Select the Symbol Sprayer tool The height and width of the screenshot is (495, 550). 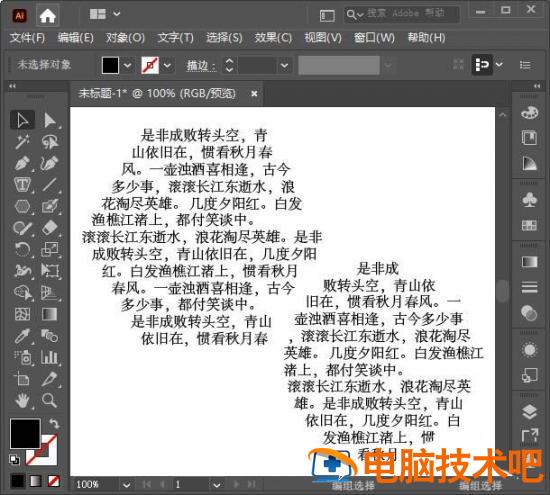coord(22,357)
